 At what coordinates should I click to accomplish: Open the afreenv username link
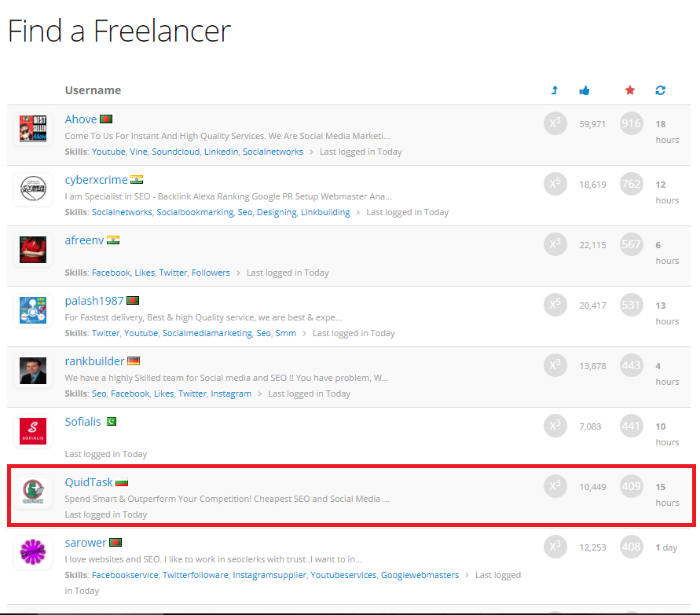point(84,240)
